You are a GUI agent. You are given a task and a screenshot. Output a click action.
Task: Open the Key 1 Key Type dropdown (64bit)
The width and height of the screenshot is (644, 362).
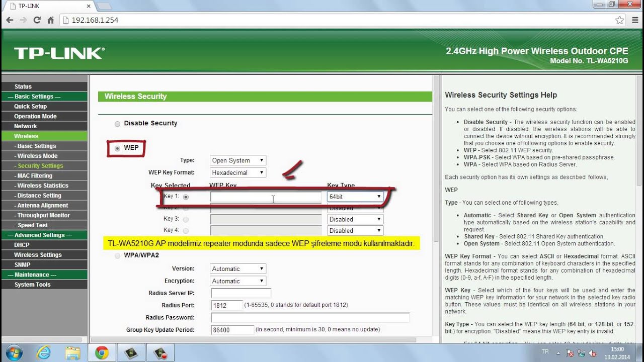[355, 197]
